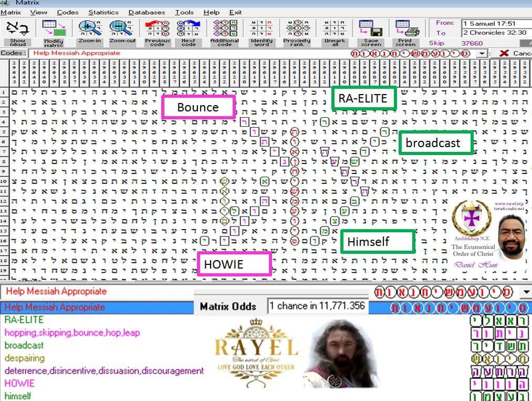532x401 pixels.
Task: Open the View menu
Action: [38, 12]
